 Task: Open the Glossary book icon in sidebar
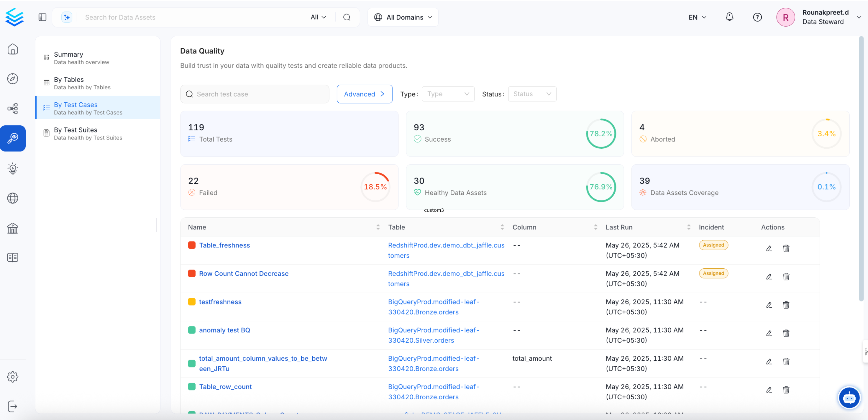(13, 257)
